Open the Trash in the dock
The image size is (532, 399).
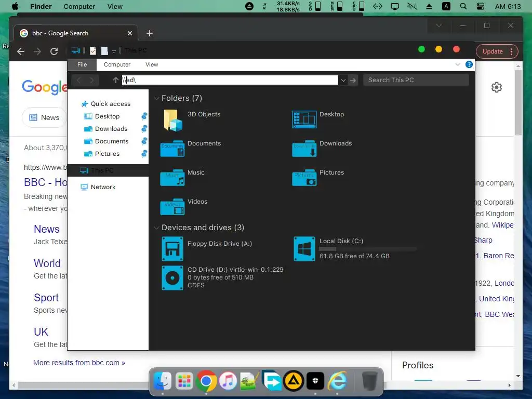coord(369,381)
